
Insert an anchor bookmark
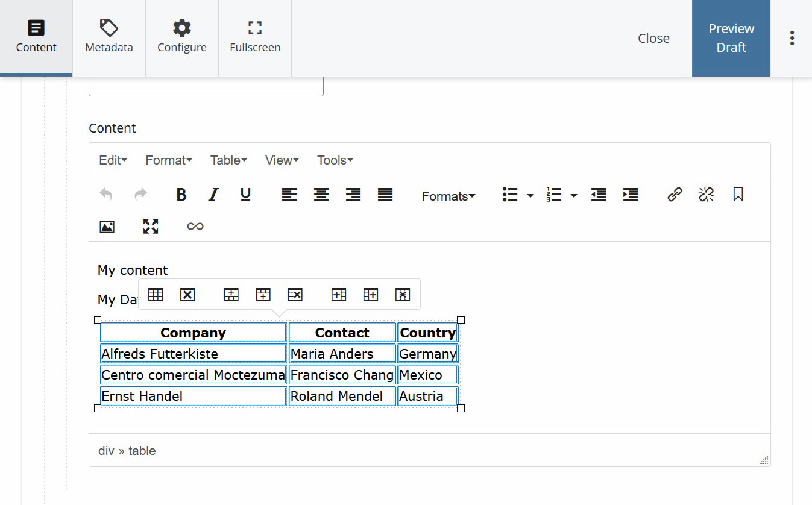pos(738,195)
